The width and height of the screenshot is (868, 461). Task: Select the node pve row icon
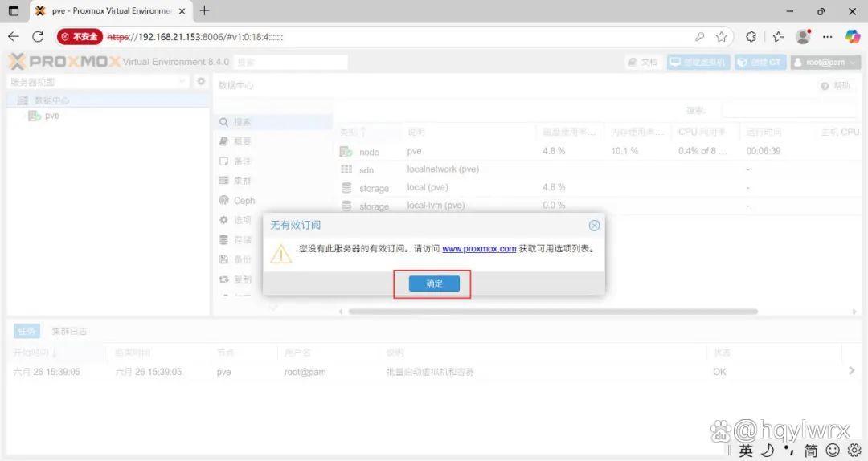tap(346, 151)
